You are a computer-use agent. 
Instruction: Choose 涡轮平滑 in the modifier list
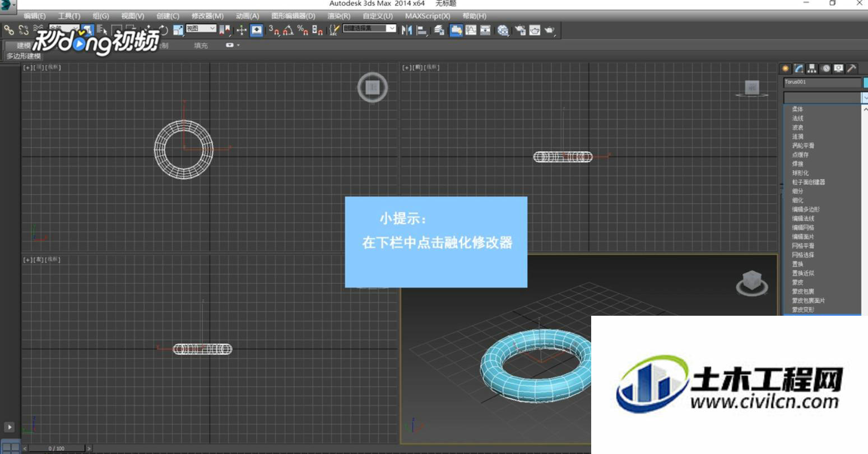point(803,146)
